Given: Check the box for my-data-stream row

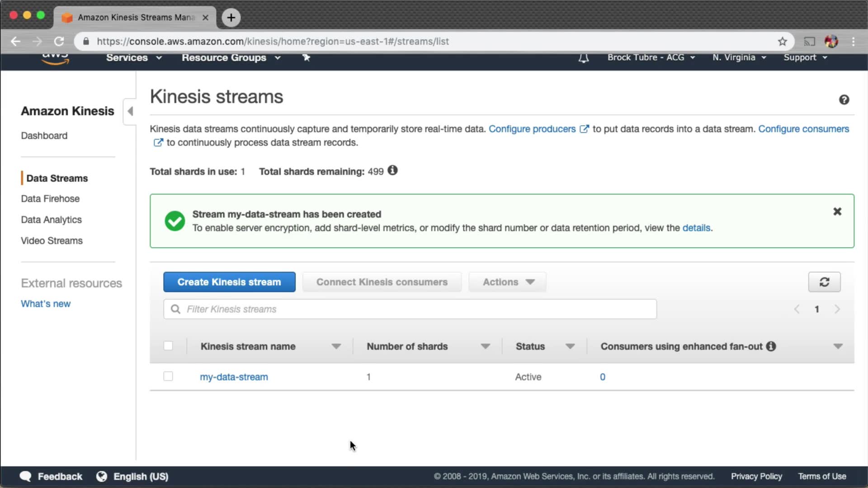Looking at the screenshot, I should click(168, 376).
